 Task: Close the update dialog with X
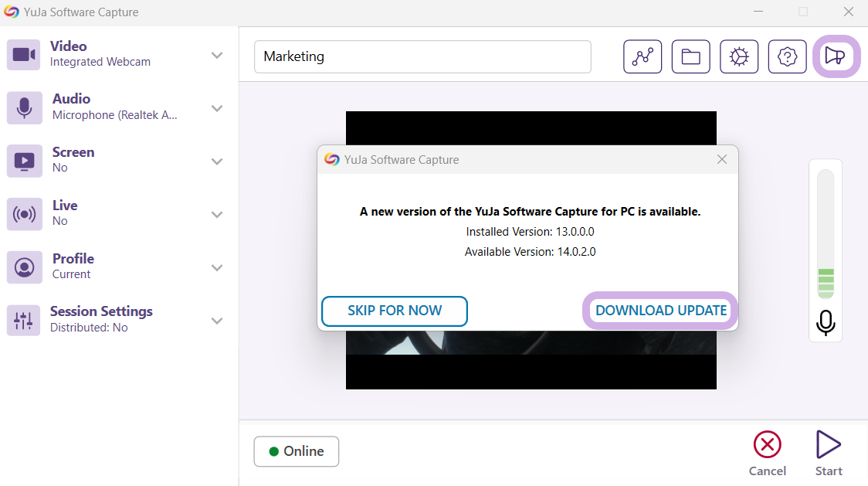[722, 160]
